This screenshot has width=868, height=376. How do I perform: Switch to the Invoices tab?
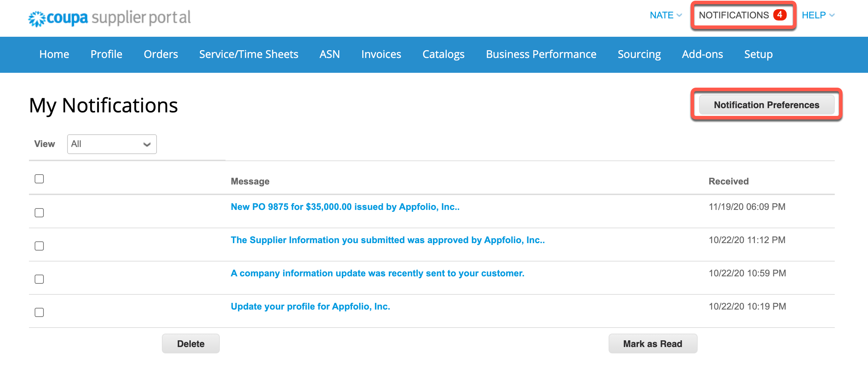(x=381, y=54)
